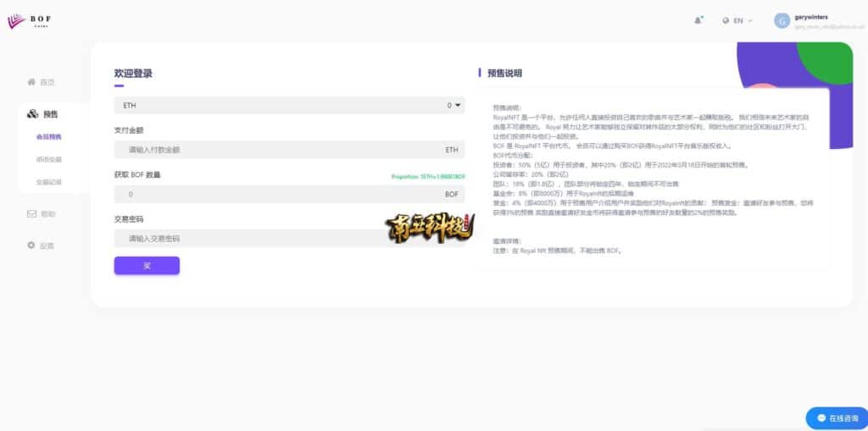
Task: Click the 欢迎登录 heading
Action: pos(133,74)
